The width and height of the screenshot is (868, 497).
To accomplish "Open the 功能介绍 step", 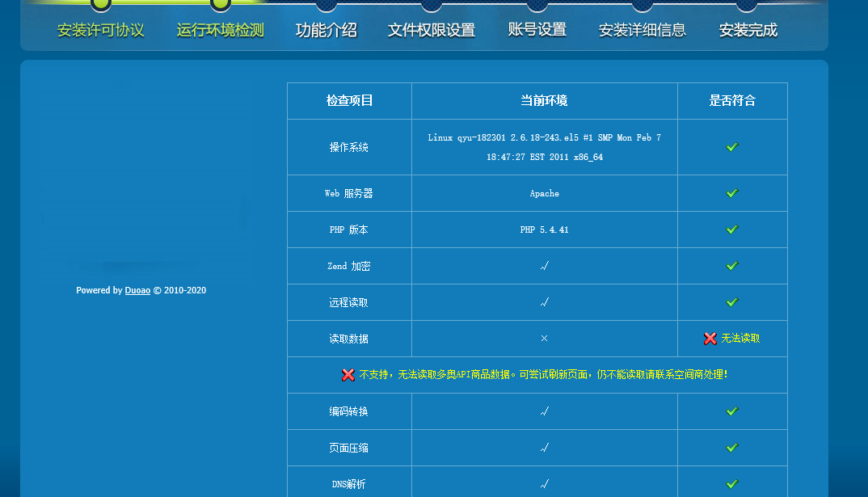I will point(326,31).
